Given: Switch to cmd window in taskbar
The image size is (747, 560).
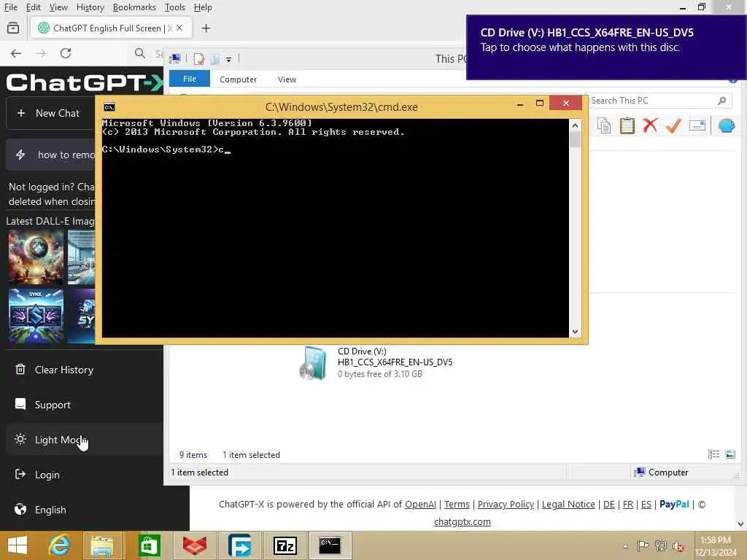Looking at the screenshot, I should point(330,545).
